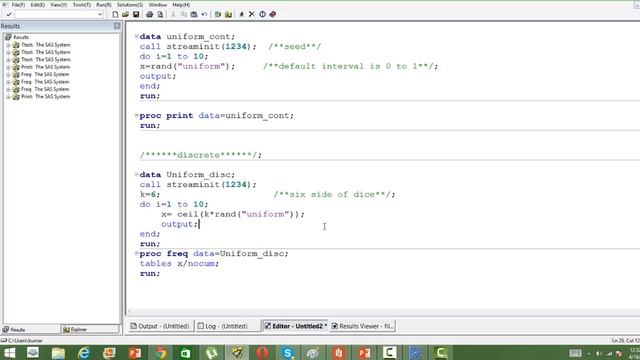Switch to the Log - (Untitled) tab
Screen dimensions: 640x360
click(227, 326)
